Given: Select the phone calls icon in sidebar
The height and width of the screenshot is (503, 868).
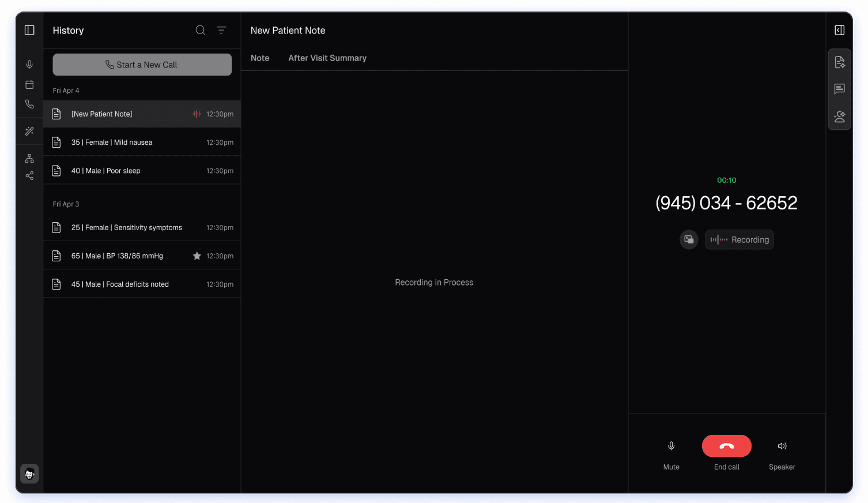Looking at the screenshot, I should coord(29,104).
